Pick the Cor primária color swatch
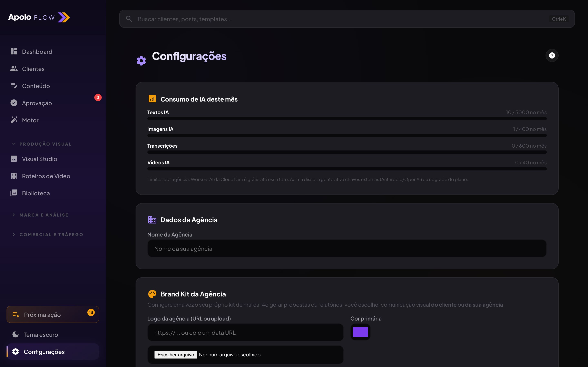 (x=360, y=332)
